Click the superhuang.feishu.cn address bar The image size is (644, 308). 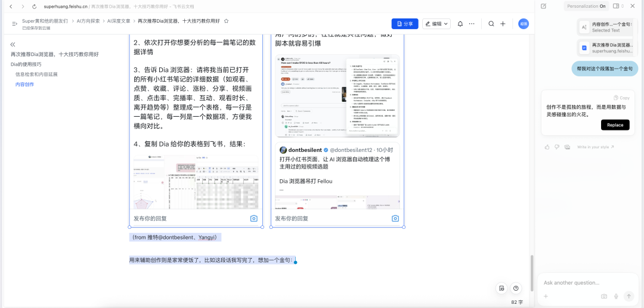(x=119, y=7)
